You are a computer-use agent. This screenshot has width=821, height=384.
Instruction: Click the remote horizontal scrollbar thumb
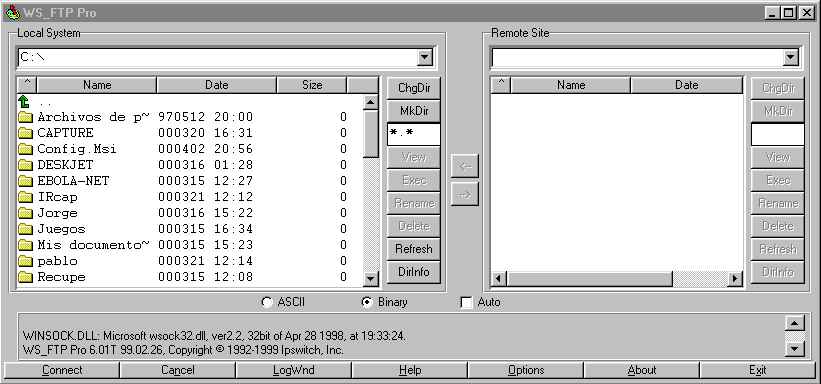click(589, 279)
